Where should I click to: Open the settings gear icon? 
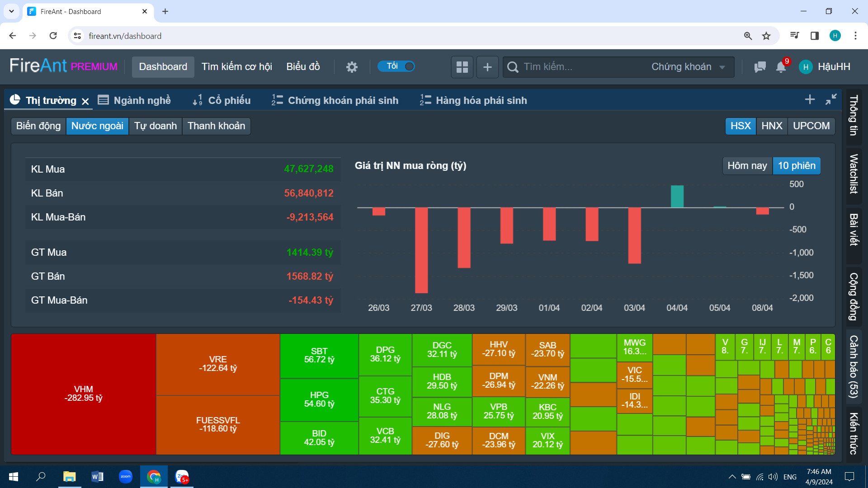click(x=352, y=67)
